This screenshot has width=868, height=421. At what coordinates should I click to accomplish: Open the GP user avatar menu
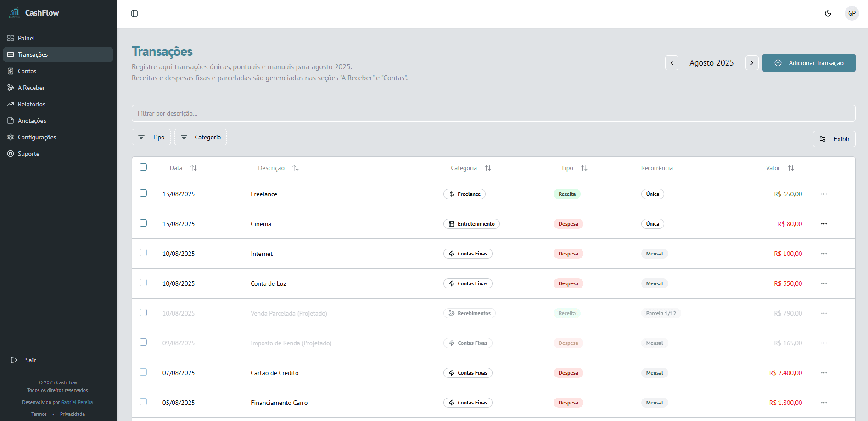coord(851,13)
